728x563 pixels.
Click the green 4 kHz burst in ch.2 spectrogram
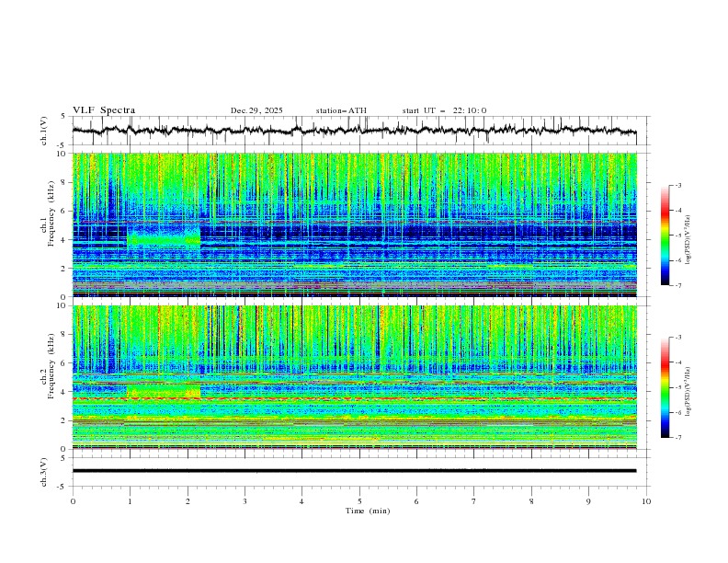coord(164,391)
